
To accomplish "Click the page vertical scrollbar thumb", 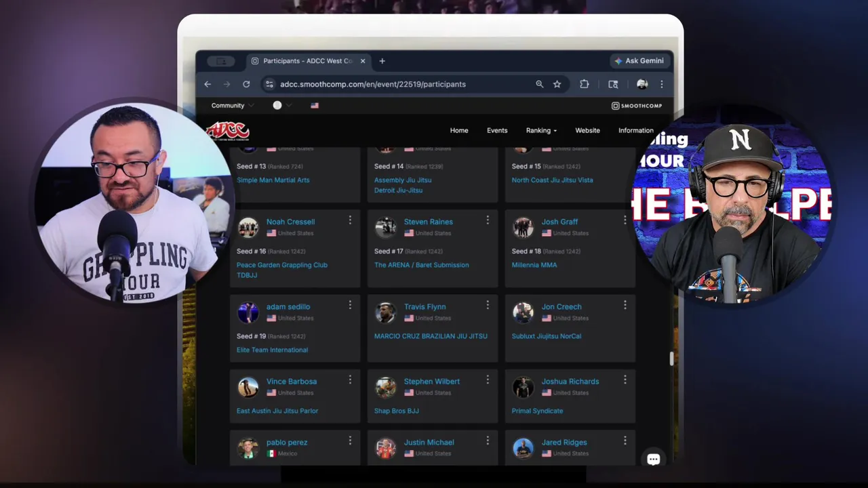I will tap(671, 359).
